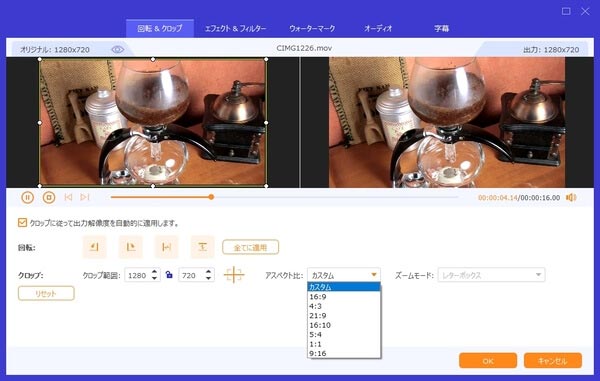Screen dimensions: 600x381
Task: Decrease crop width with down arrow
Action: click(x=155, y=278)
